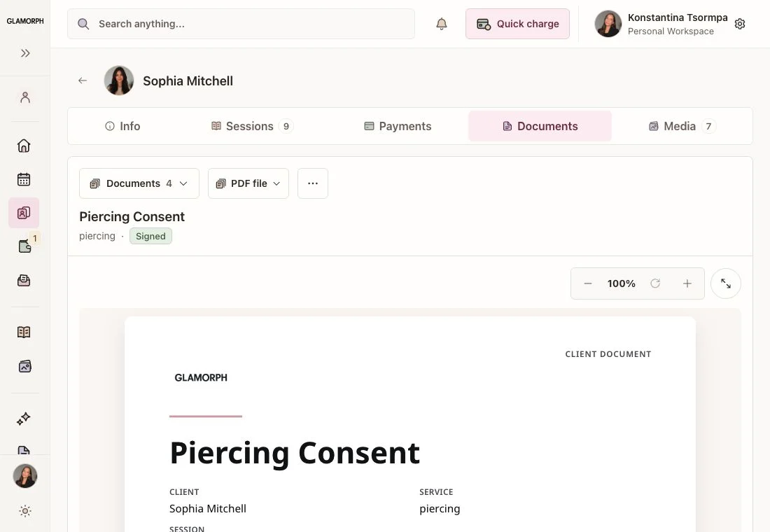Open the wallet icon with badge 1
Viewport: 770px width, 532px height.
24,246
